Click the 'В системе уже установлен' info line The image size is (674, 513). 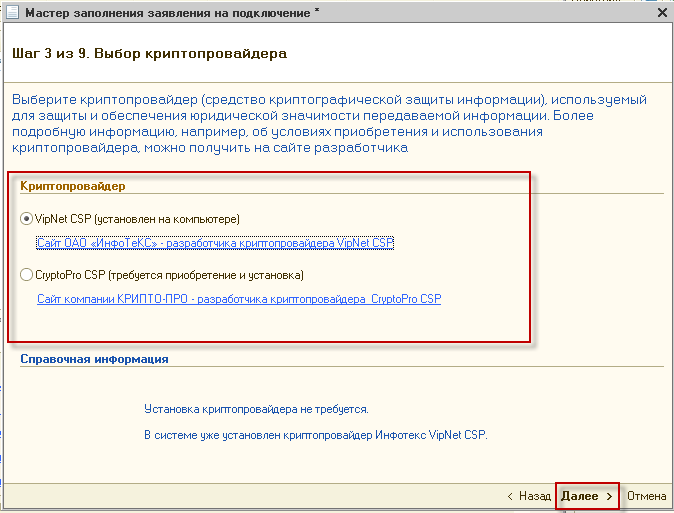(315, 435)
